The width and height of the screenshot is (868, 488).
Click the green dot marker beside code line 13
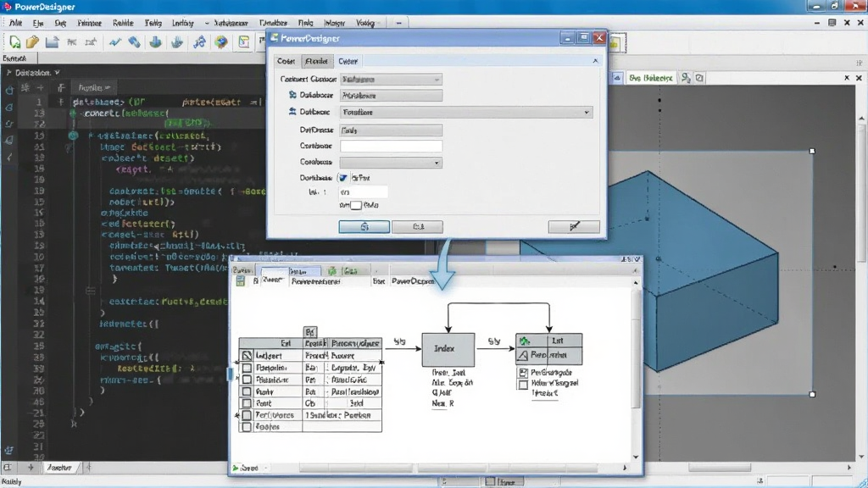(73, 113)
